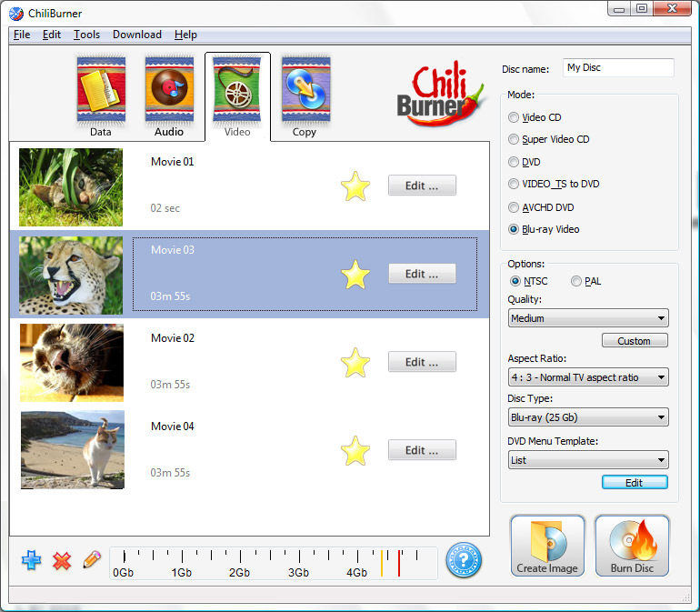The width and height of the screenshot is (700, 612).
Task: Open the Data disc section icon
Action: point(100,91)
